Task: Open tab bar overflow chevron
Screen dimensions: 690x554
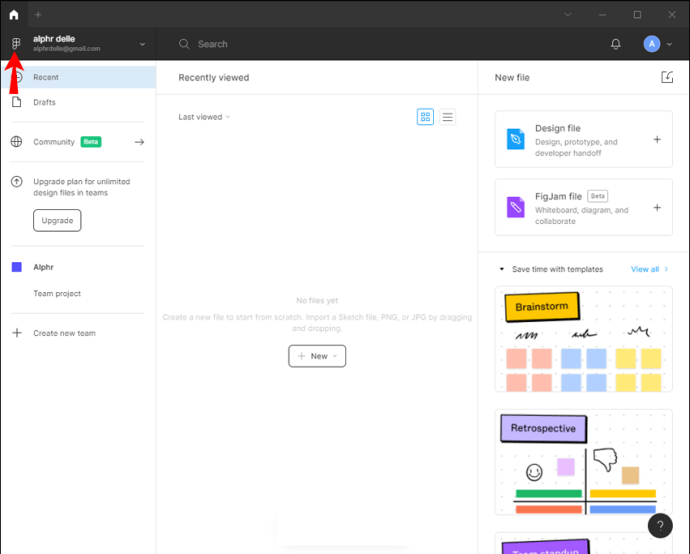Action: (568, 15)
